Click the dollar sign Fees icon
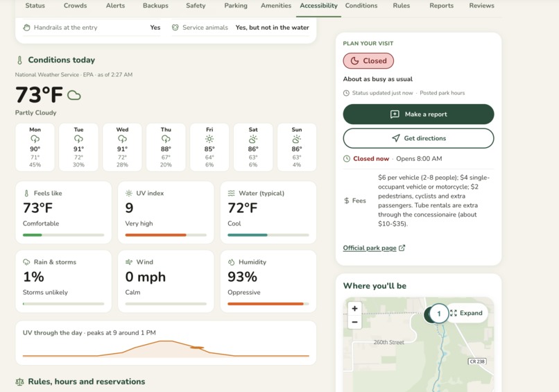This screenshot has height=392, width=559. click(347, 201)
